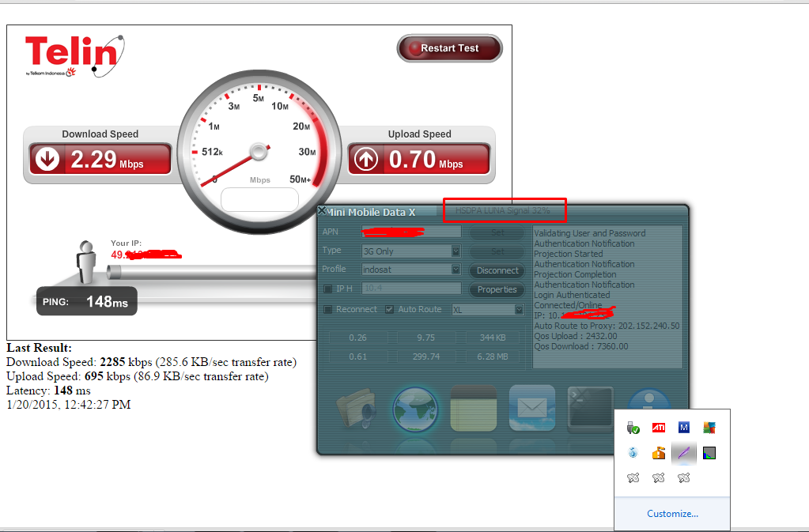
Task: Click the purple feather tray icon
Action: pyautogui.click(x=683, y=453)
